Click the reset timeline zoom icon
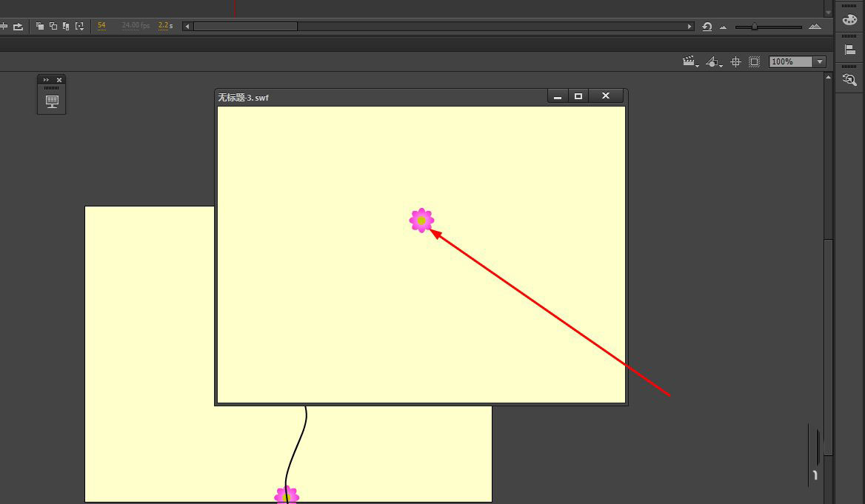 pos(707,27)
